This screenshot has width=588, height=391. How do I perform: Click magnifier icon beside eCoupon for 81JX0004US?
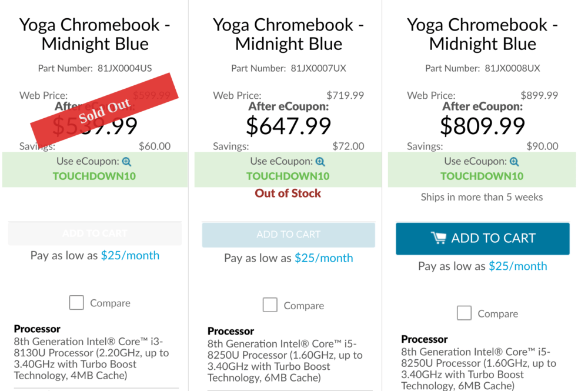click(x=127, y=162)
